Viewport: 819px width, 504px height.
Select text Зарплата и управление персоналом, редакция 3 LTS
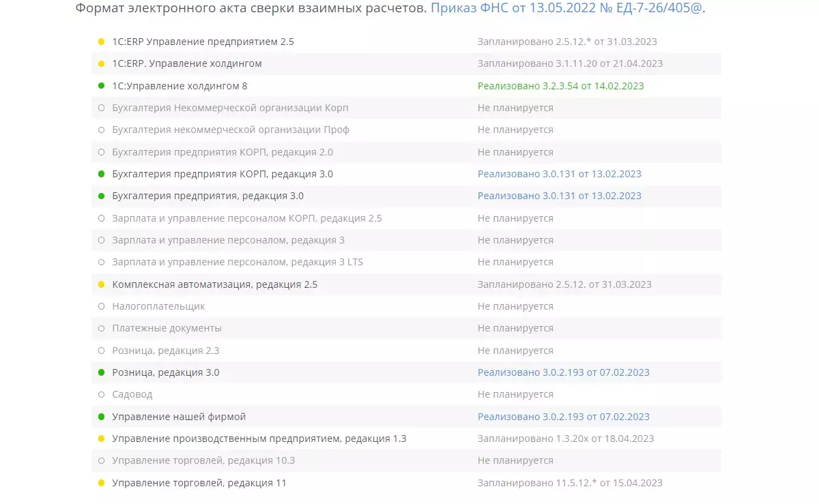pos(238,262)
